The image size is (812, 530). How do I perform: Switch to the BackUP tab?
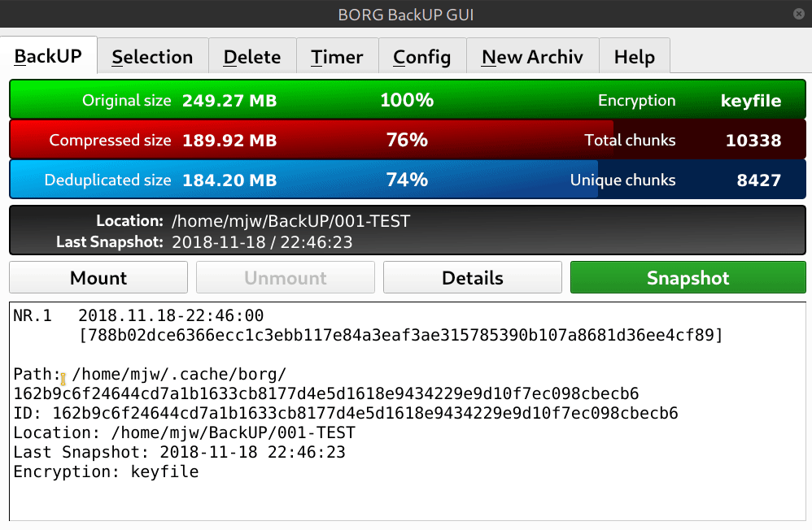48,56
